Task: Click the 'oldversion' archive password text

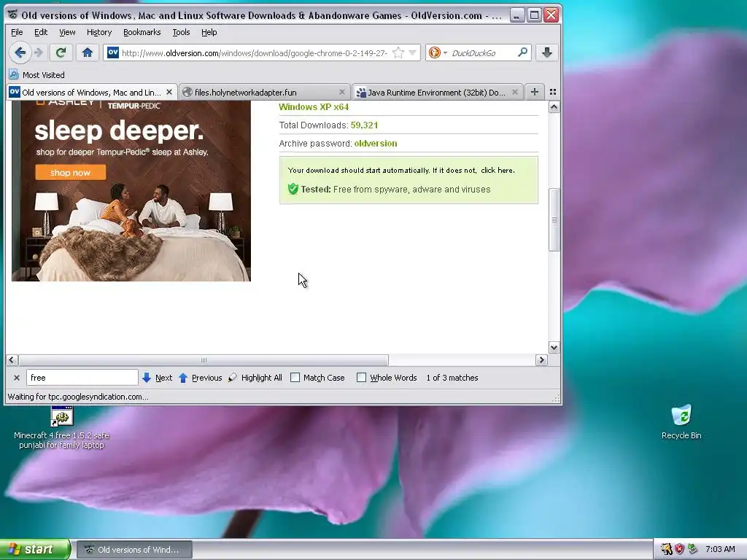Action: point(376,144)
